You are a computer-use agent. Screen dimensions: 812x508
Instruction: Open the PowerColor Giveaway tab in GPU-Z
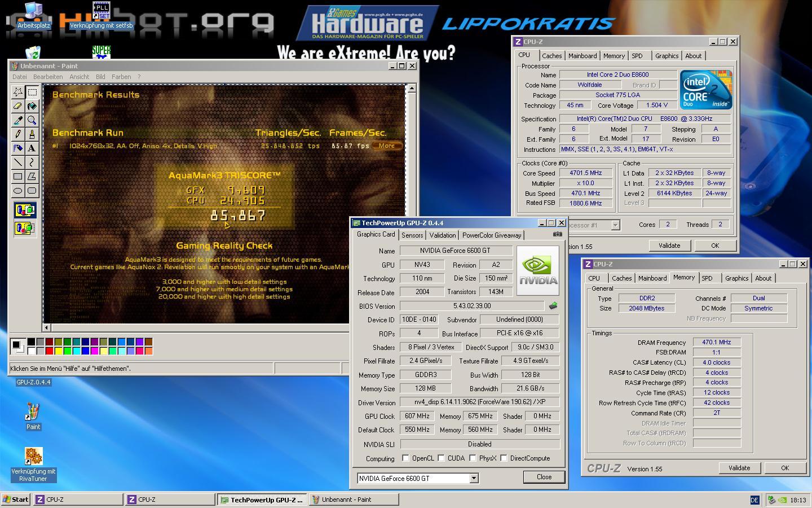coord(492,235)
